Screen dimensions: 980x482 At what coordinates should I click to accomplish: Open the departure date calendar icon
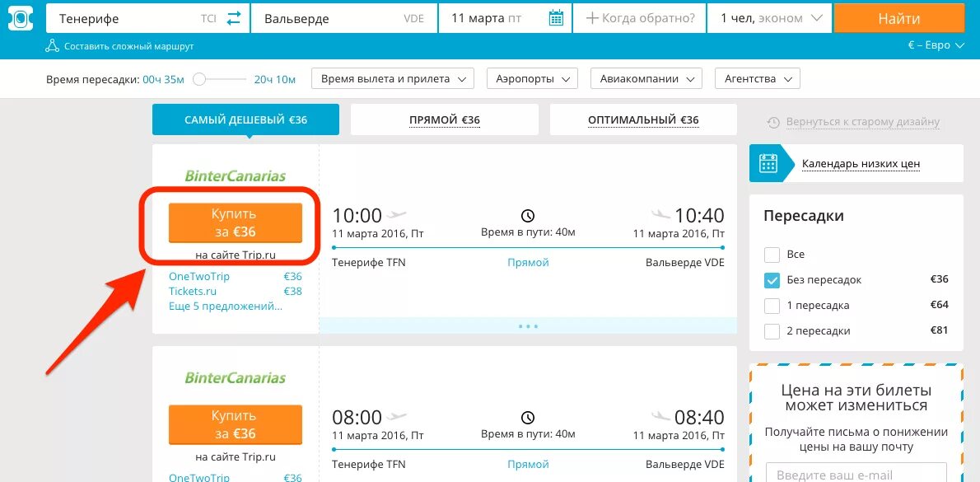pyautogui.click(x=556, y=18)
